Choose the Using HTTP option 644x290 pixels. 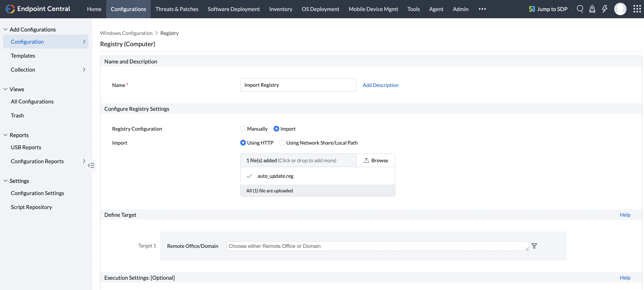(x=243, y=143)
